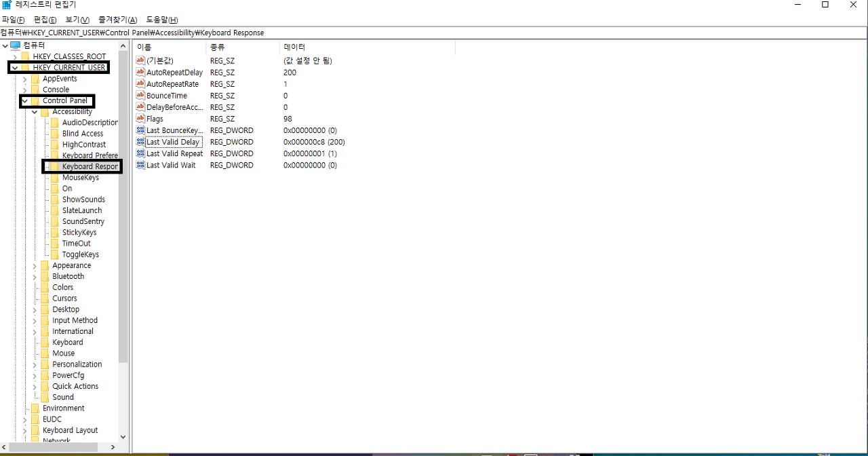The width and height of the screenshot is (868, 456).
Task: Expand the Console key
Action: click(25, 90)
